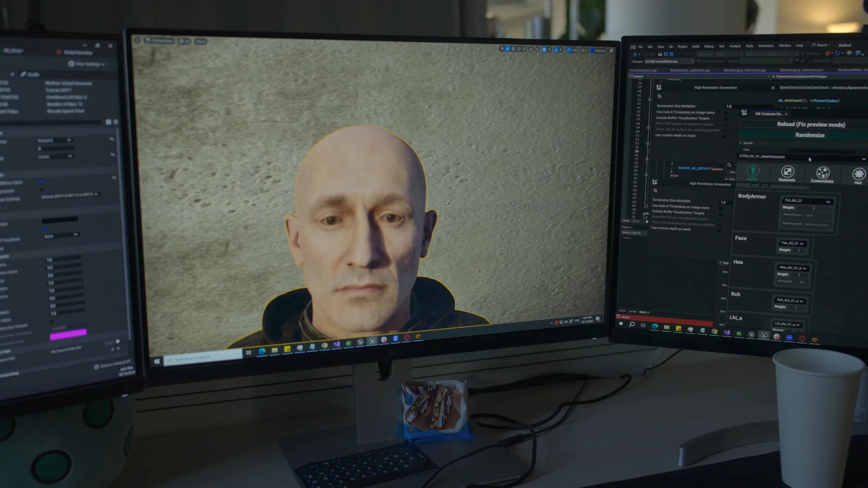Click the red Hot Reload flame icon
The image size is (868, 488).
point(828,53)
